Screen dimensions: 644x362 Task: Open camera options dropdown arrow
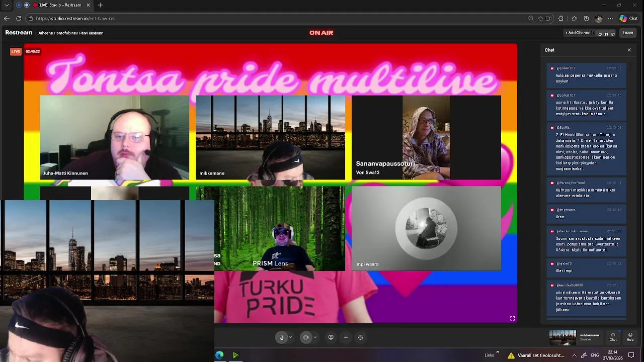click(315, 337)
